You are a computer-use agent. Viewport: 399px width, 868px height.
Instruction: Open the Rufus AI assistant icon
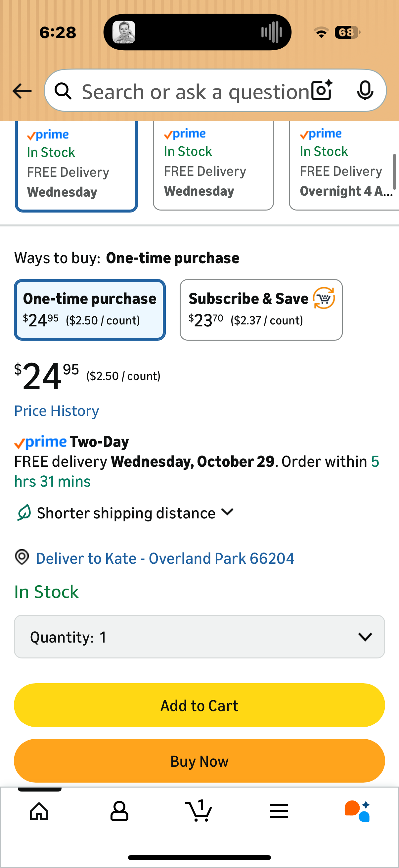click(357, 811)
